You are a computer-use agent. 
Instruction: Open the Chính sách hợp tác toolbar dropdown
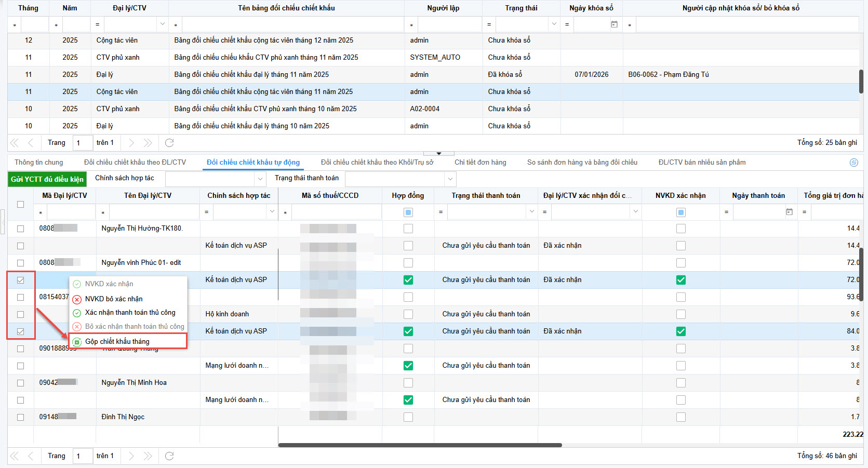click(260, 179)
